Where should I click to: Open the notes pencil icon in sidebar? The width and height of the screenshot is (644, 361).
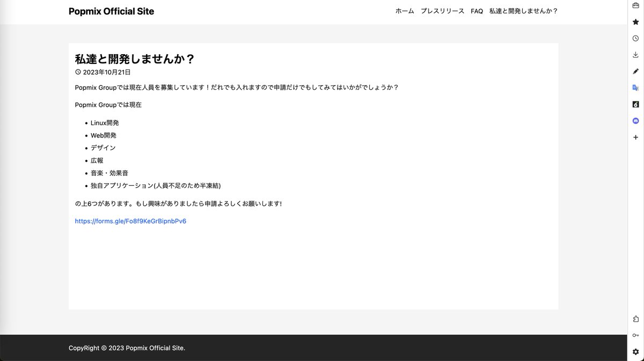pyautogui.click(x=635, y=71)
